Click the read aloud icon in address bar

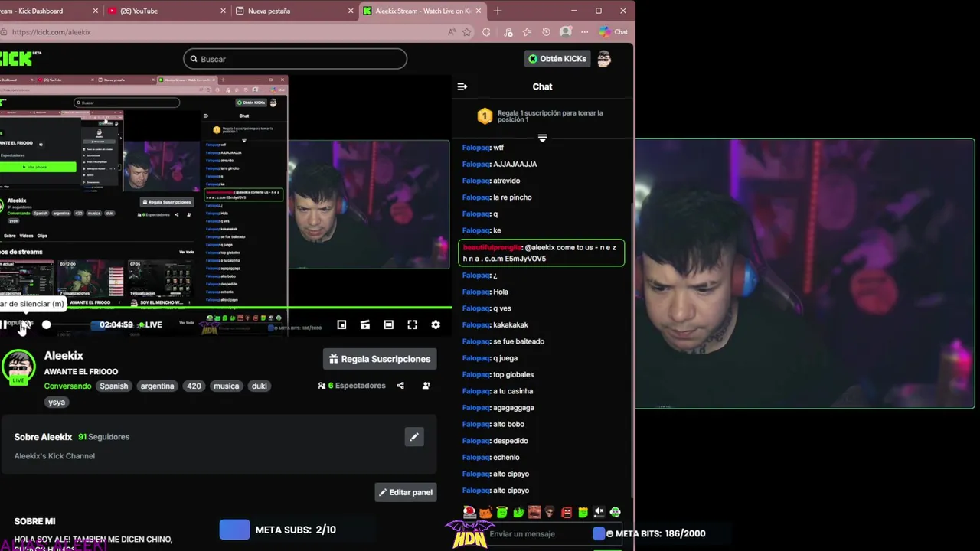(452, 32)
